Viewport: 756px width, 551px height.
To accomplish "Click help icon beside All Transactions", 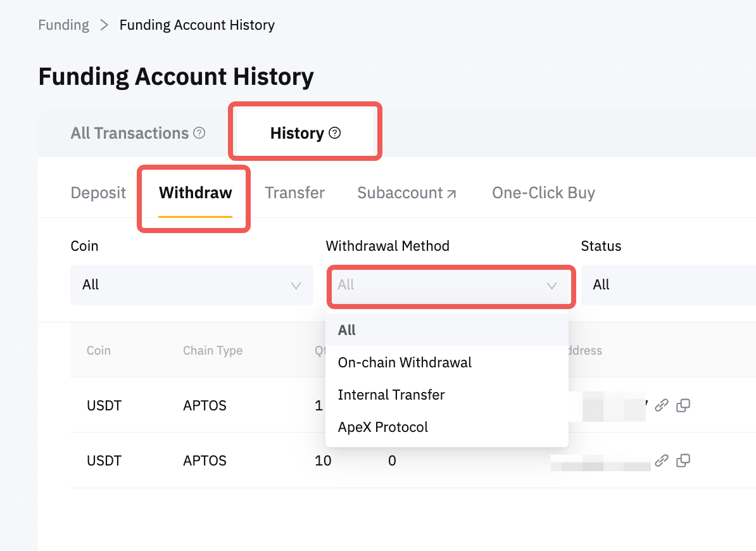I will tap(199, 133).
